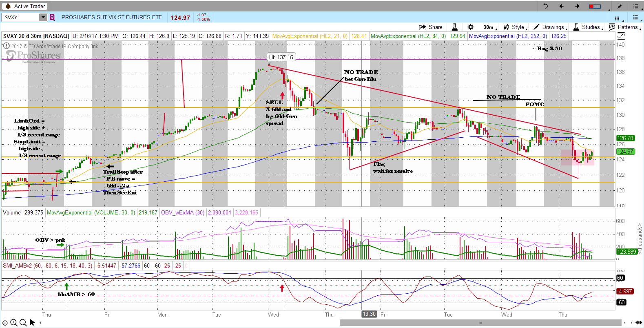The image size is (644, 328).
Task: Click the curved refresh arrow in title bar
Action: click(x=546, y=6)
